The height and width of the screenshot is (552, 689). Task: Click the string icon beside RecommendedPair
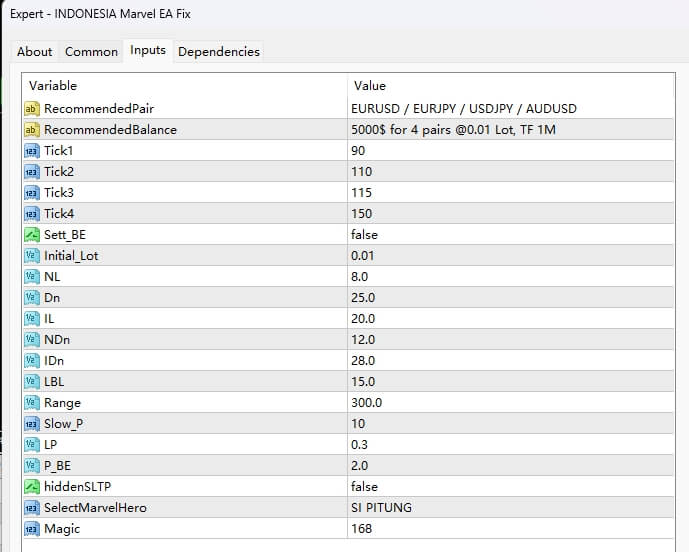pos(31,108)
